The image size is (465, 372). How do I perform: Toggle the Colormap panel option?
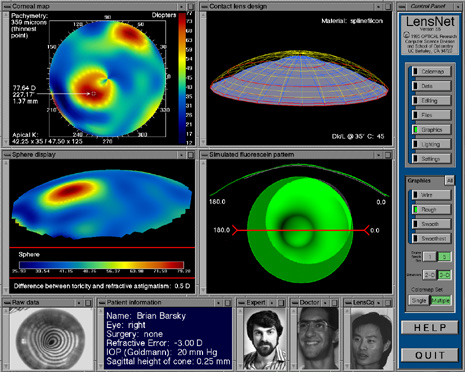(432, 71)
